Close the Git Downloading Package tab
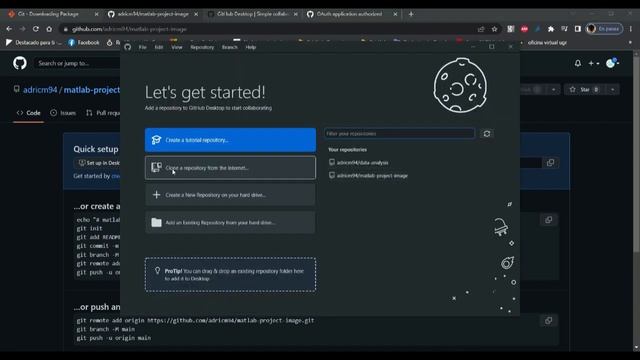The height and width of the screenshot is (360, 640). (96, 14)
